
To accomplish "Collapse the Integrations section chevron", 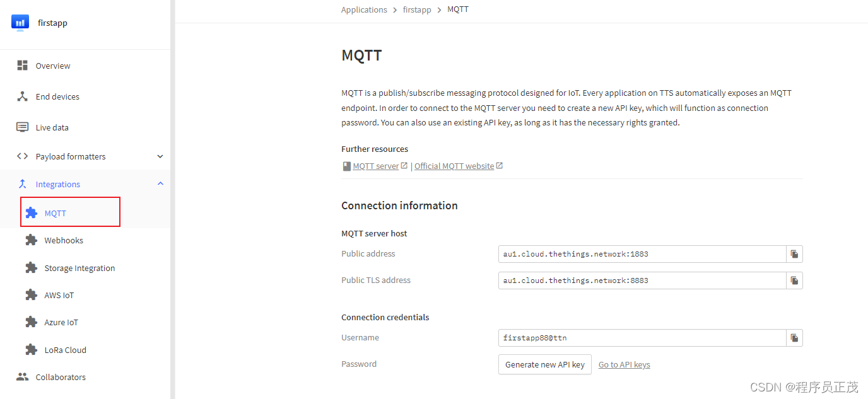I will click(x=160, y=184).
